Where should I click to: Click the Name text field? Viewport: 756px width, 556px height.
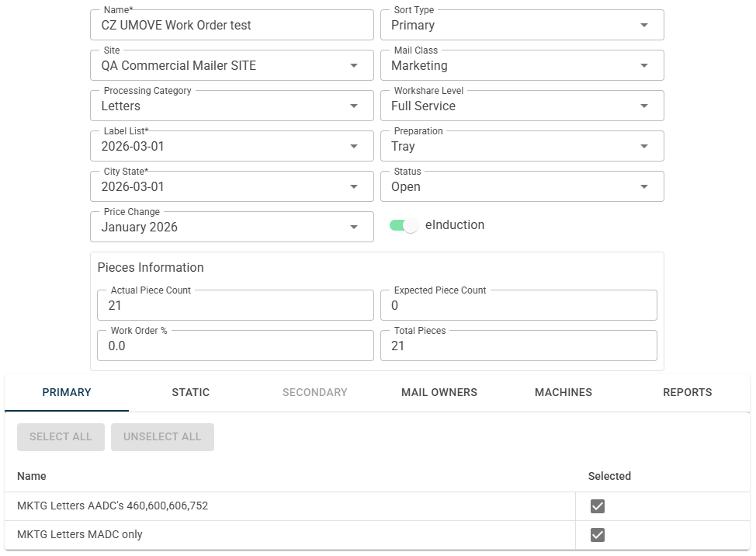tap(231, 26)
